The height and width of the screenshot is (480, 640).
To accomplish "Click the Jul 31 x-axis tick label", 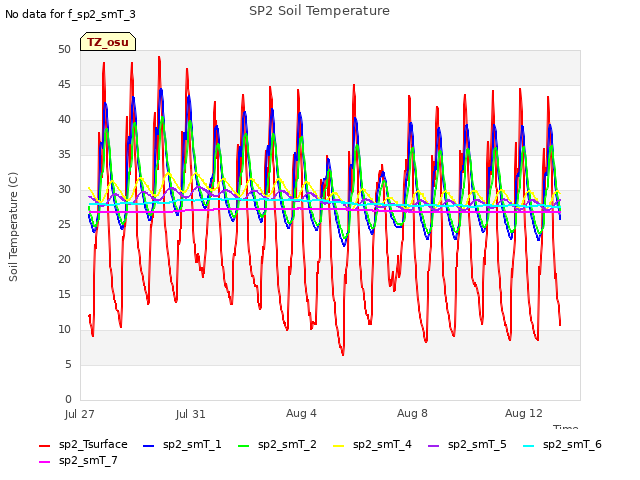I will pos(191,414).
